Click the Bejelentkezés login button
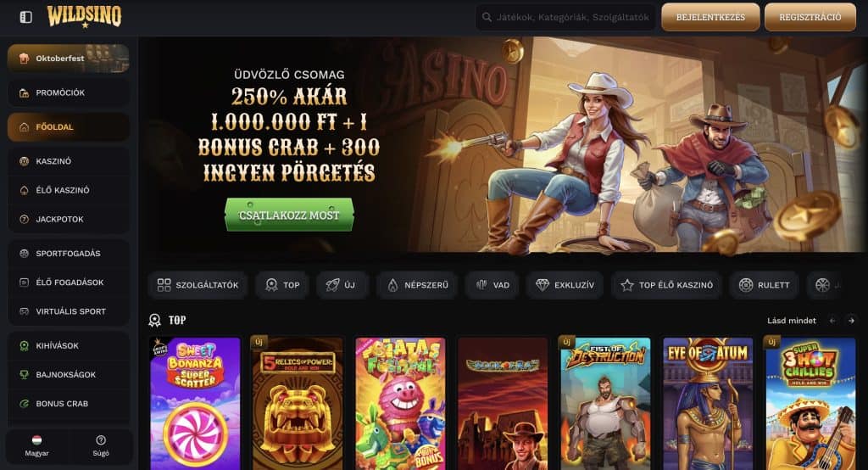Viewport: 868px width, 470px height. [x=710, y=17]
